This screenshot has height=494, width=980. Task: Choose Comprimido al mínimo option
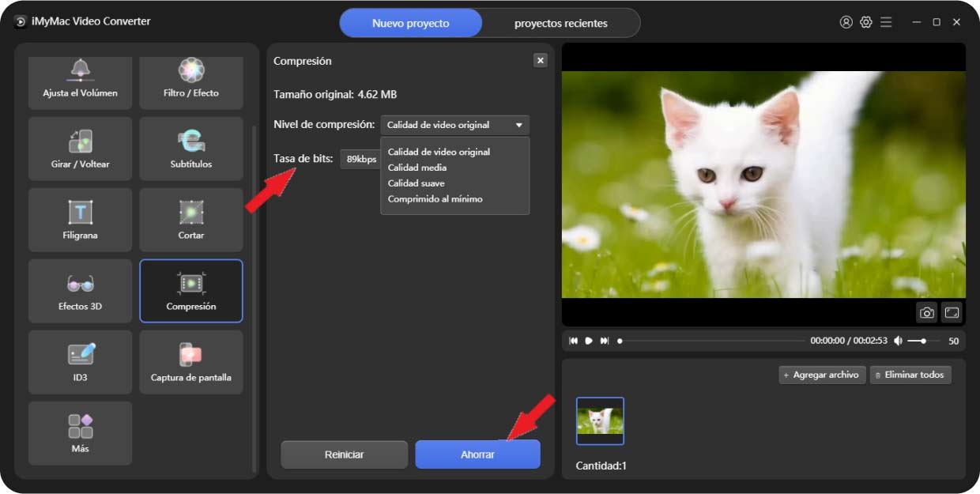point(435,199)
